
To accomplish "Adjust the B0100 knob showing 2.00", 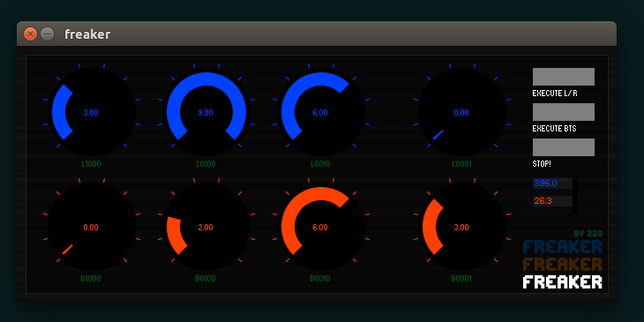I will pyautogui.click(x=206, y=227).
